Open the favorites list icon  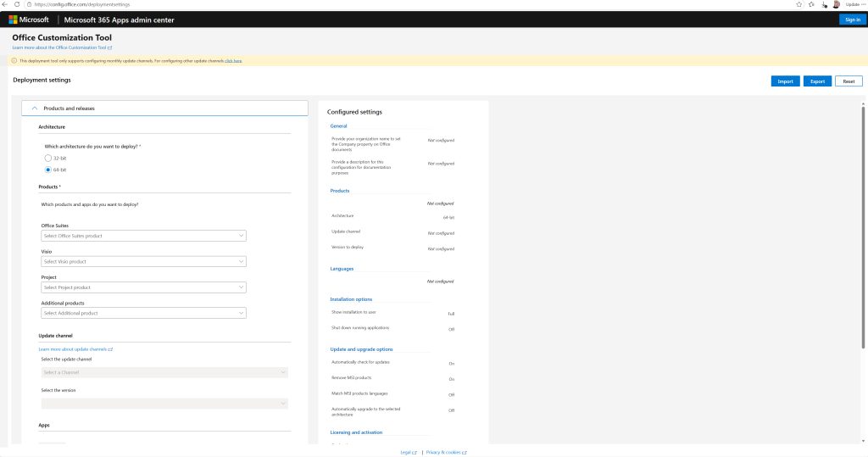point(811,4)
